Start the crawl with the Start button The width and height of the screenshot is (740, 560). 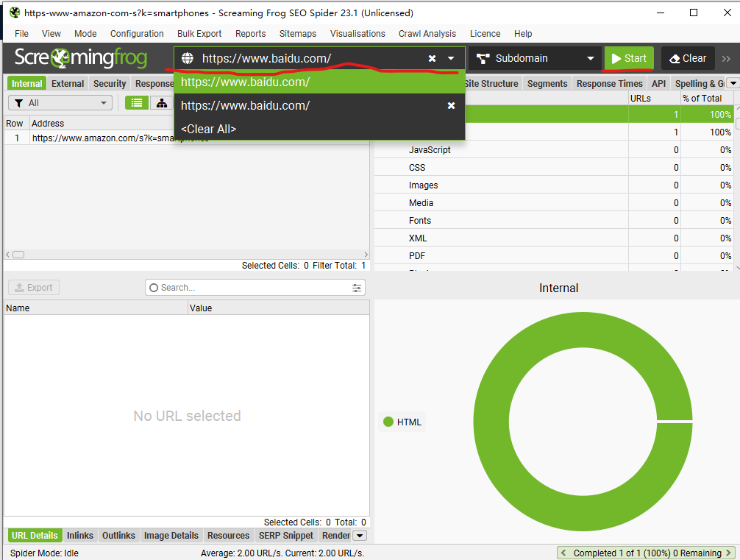[x=629, y=59]
